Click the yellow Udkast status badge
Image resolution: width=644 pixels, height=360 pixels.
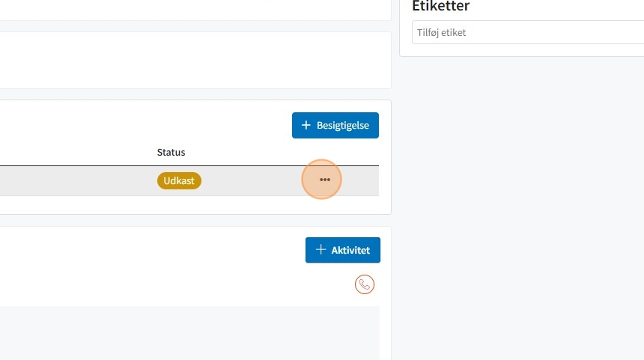point(179,180)
